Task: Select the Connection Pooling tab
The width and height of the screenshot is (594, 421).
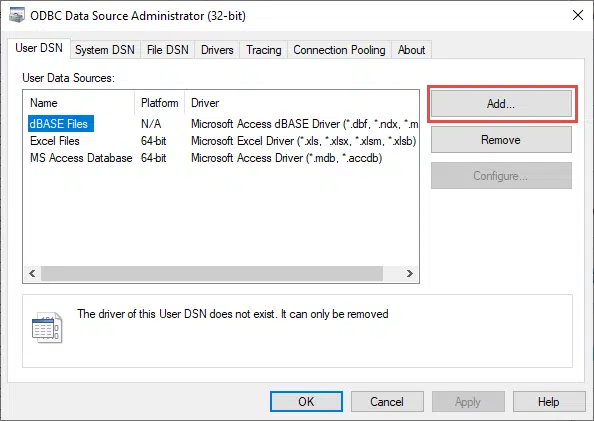Action: (339, 50)
